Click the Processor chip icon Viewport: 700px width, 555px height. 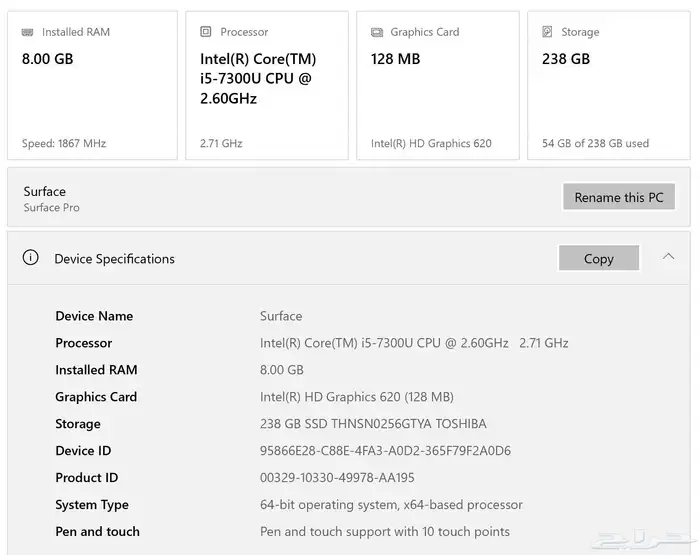point(206,32)
